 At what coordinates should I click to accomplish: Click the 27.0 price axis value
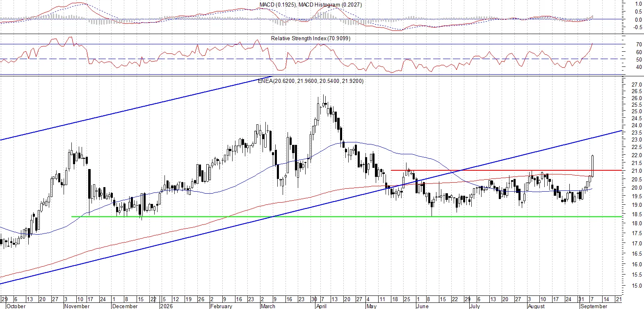tap(637, 85)
